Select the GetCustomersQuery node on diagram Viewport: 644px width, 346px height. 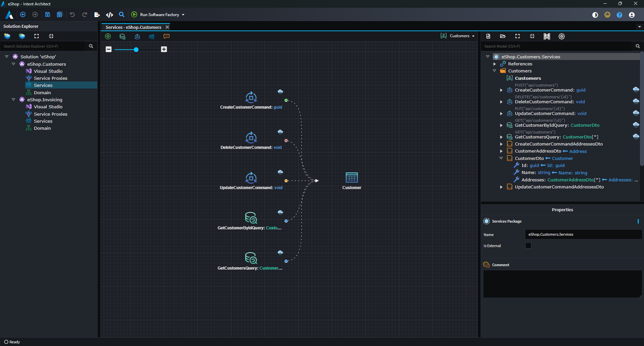coord(250,261)
